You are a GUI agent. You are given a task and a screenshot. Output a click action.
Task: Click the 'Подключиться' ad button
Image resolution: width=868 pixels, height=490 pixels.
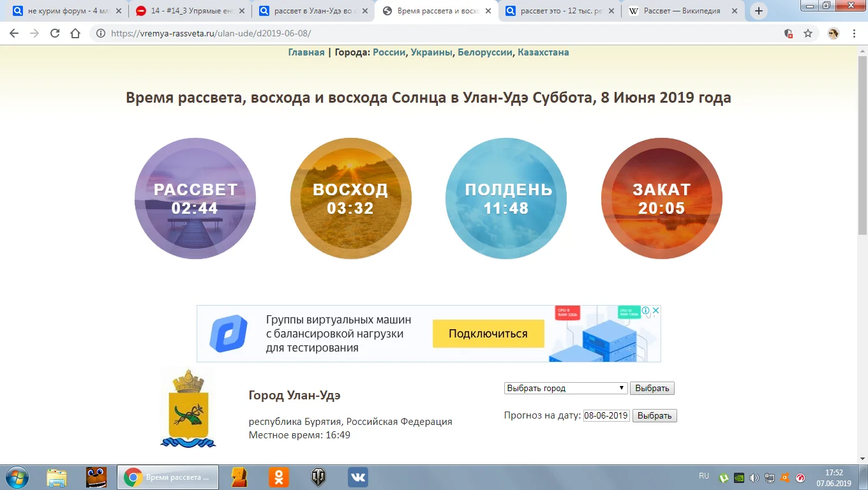pyautogui.click(x=488, y=334)
